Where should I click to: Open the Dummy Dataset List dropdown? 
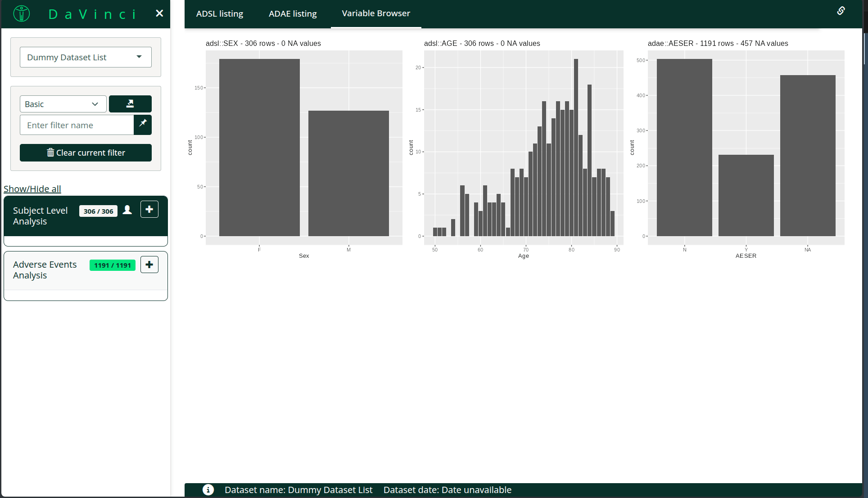[x=86, y=57]
